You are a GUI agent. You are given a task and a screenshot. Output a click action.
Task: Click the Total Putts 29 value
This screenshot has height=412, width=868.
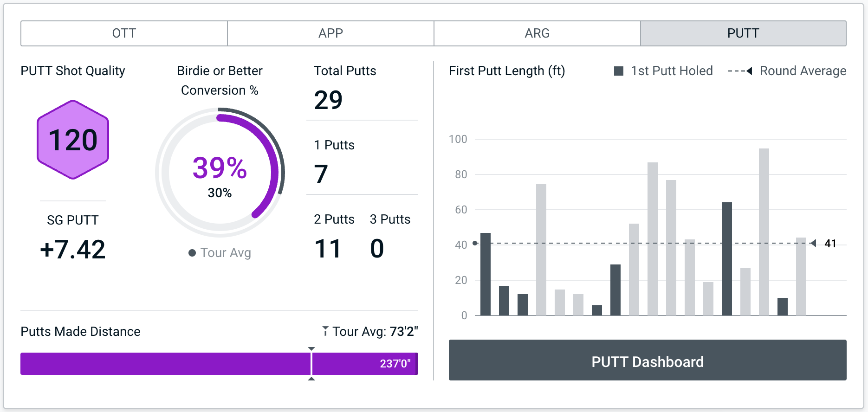(x=328, y=100)
